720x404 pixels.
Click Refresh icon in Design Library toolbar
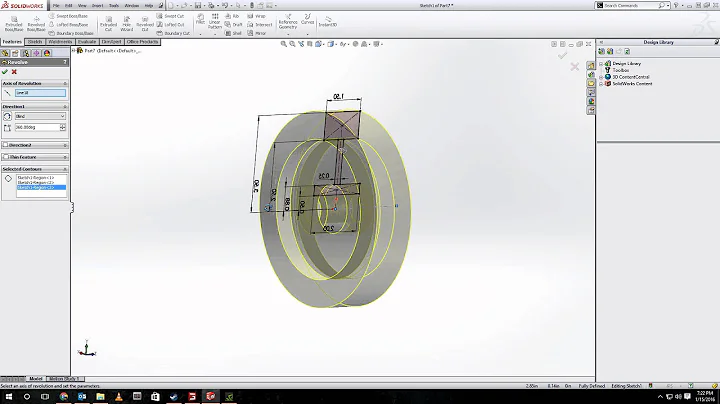pyautogui.click(x=627, y=51)
